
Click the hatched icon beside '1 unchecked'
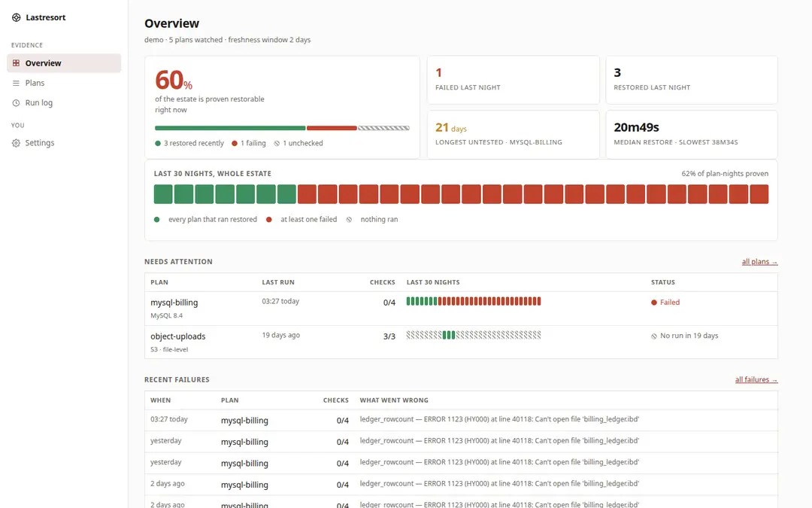[277, 144]
